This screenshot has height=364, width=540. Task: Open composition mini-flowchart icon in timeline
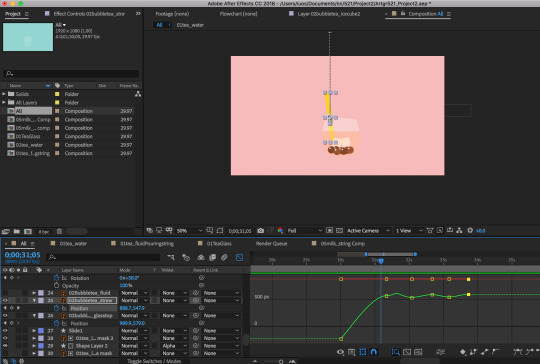171,257
